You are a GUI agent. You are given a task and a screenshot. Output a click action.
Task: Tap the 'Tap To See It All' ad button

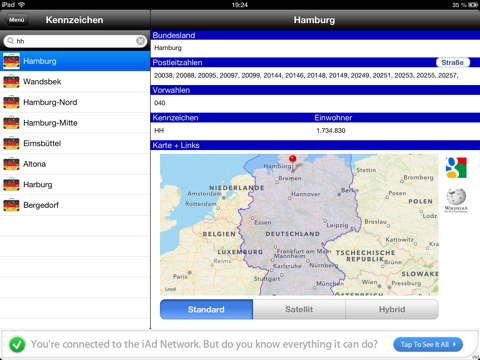click(x=428, y=344)
